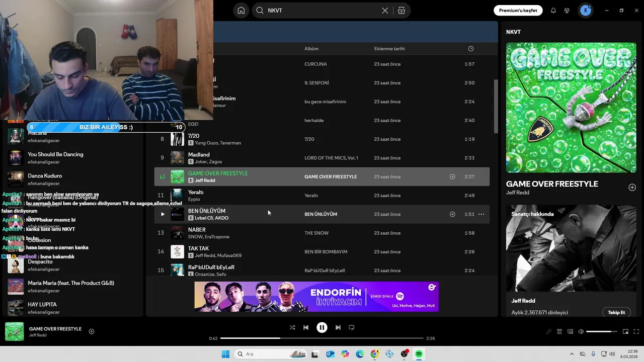The height and width of the screenshot is (362, 644).
Task: Go to Spotify Home via house icon
Action: pyautogui.click(x=242, y=11)
